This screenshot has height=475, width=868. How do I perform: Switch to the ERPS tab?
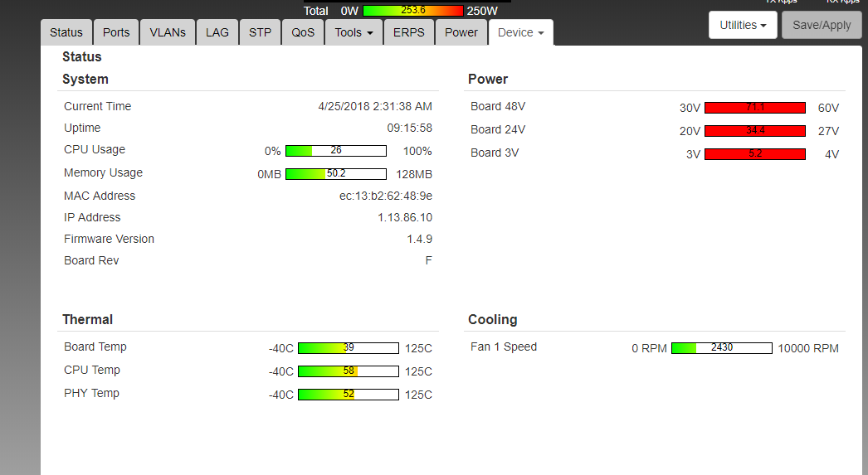tap(409, 32)
